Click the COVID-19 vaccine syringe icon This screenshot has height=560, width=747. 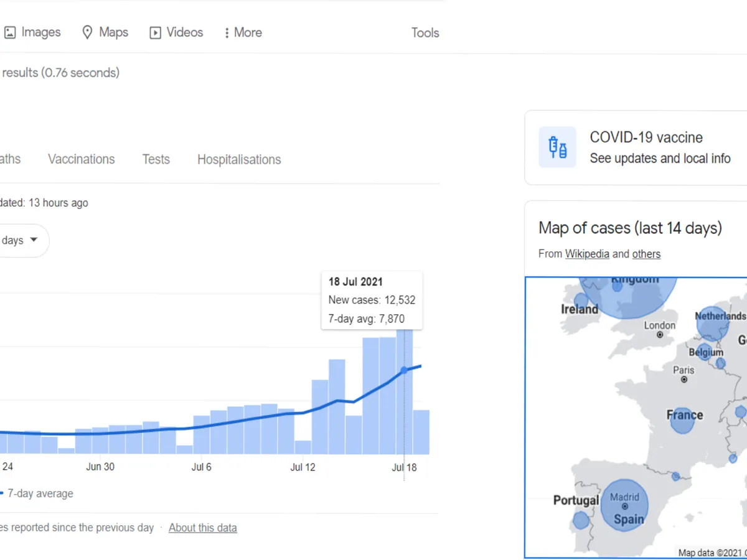tap(557, 147)
